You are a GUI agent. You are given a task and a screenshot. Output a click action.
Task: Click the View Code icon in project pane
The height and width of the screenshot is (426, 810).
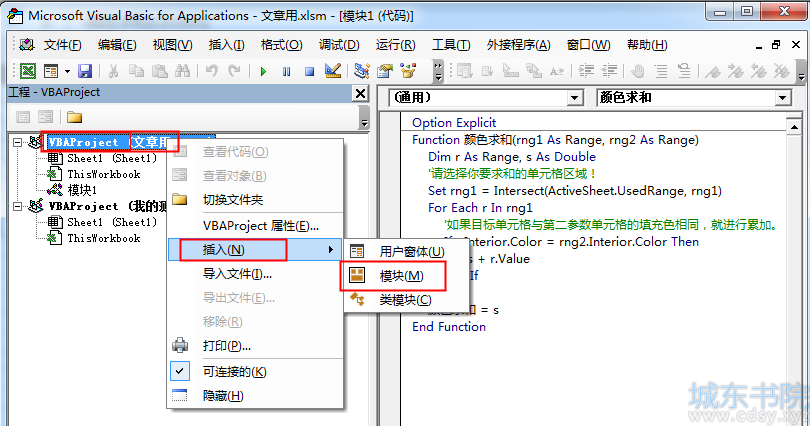[23, 117]
